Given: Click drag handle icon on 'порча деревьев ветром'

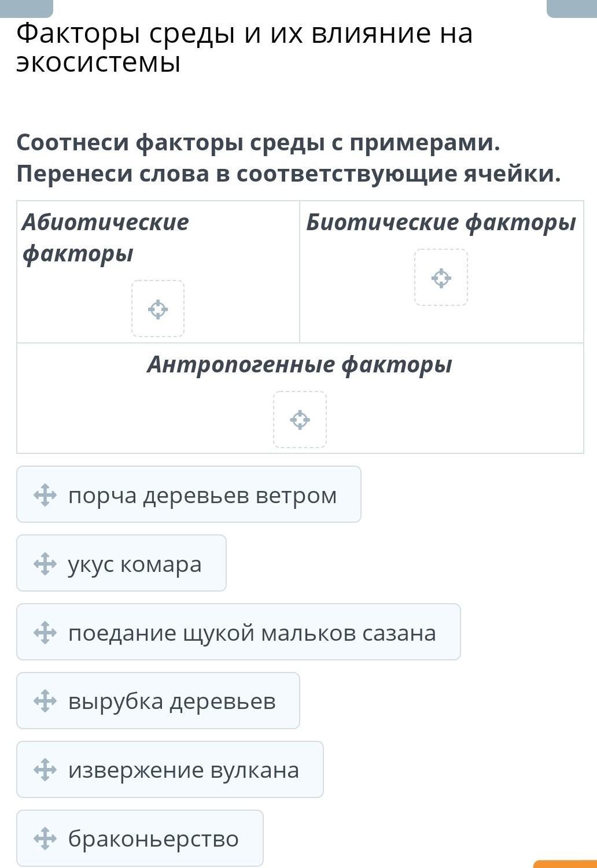Looking at the screenshot, I should 45,496.
